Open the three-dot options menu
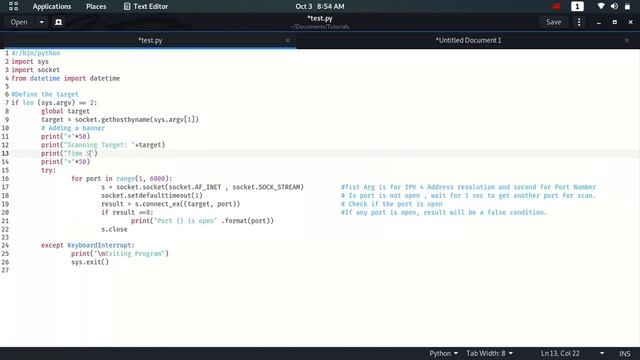640x360 pixels. point(579,22)
